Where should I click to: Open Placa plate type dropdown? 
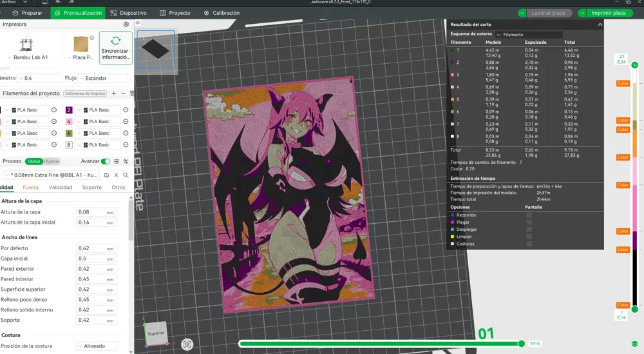80,57
